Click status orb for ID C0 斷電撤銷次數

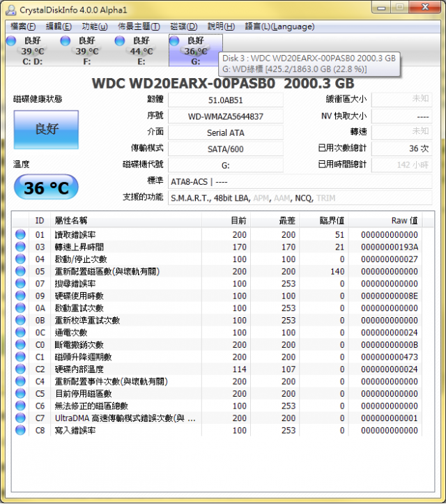[20, 344]
